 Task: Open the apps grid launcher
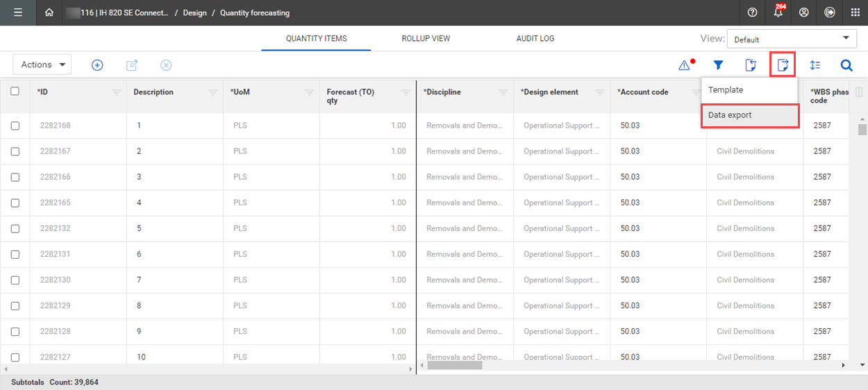click(x=855, y=12)
